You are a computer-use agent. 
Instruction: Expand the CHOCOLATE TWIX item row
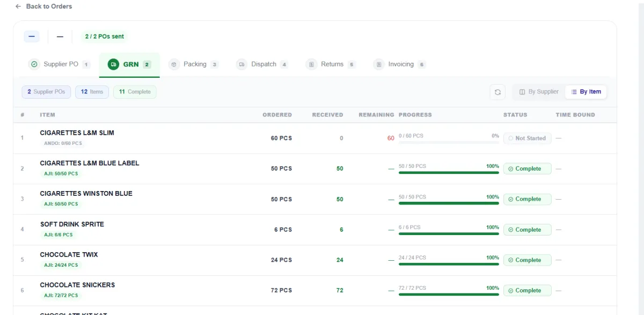pyautogui.click(x=315, y=260)
